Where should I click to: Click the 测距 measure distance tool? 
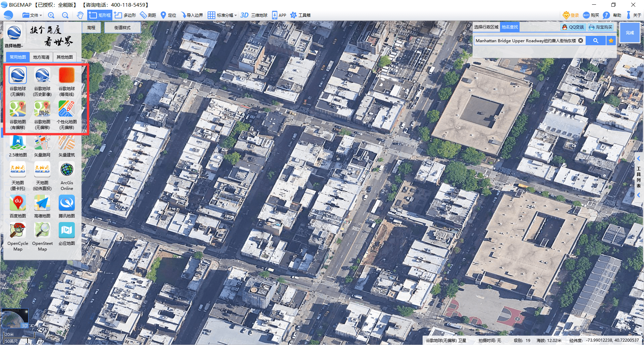click(148, 15)
